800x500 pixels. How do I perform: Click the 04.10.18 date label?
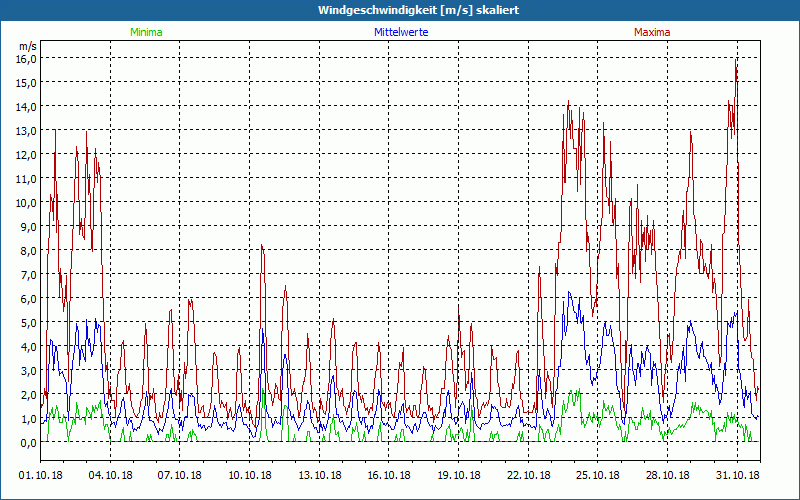(110, 475)
